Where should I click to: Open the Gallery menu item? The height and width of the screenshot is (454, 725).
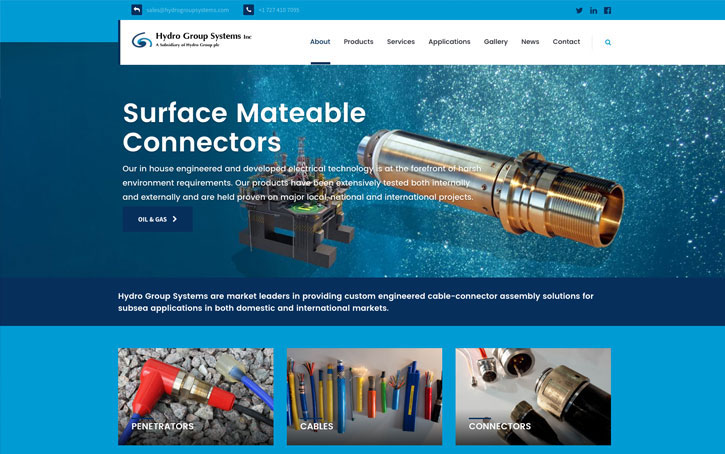pos(496,42)
